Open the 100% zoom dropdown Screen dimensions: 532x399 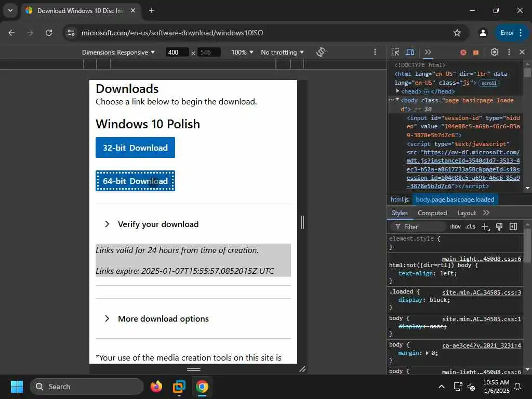click(242, 52)
